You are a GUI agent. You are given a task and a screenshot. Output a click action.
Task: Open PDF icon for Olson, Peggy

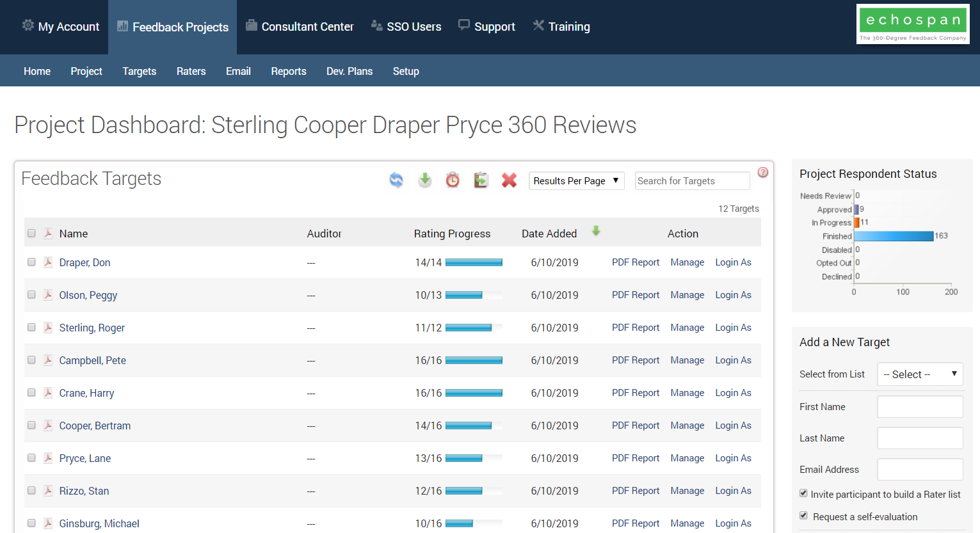[48, 294]
